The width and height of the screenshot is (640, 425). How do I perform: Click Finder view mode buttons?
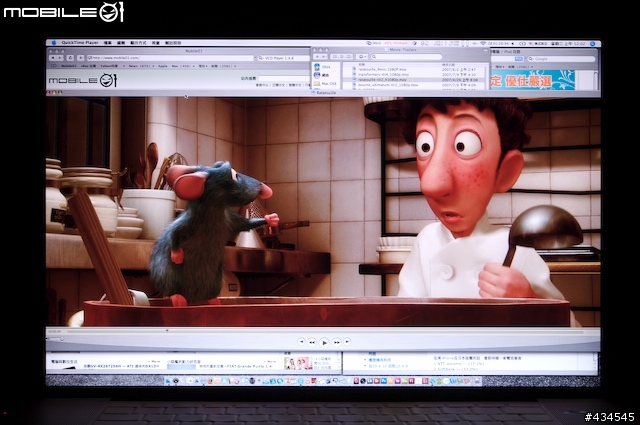click(x=342, y=57)
